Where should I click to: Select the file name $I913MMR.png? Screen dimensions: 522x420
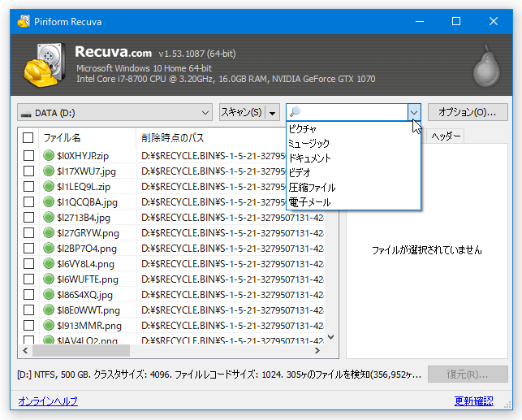coord(89,326)
